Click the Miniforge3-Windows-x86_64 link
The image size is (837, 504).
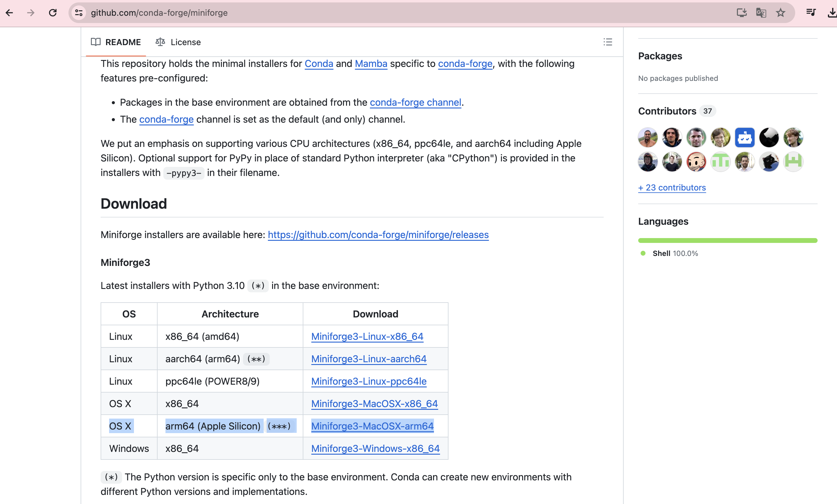[x=375, y=448]
